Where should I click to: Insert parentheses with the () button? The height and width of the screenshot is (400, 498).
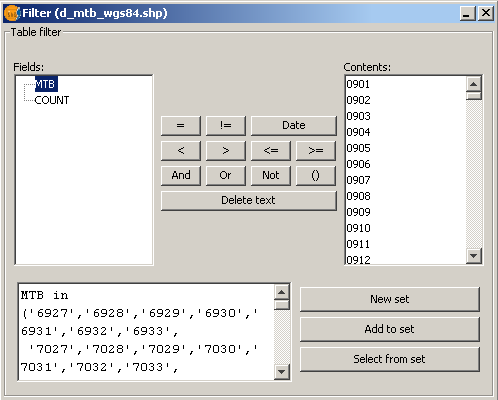pos(316,176)
